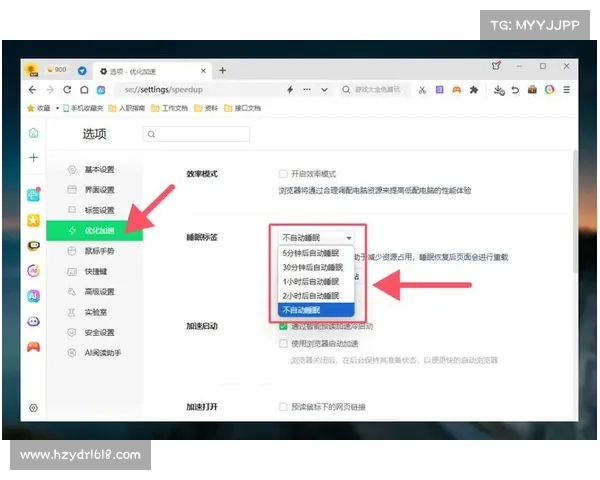Open the browser hamburger menu
The width and height of the screenshot is (600, 480).
(567, 90)
